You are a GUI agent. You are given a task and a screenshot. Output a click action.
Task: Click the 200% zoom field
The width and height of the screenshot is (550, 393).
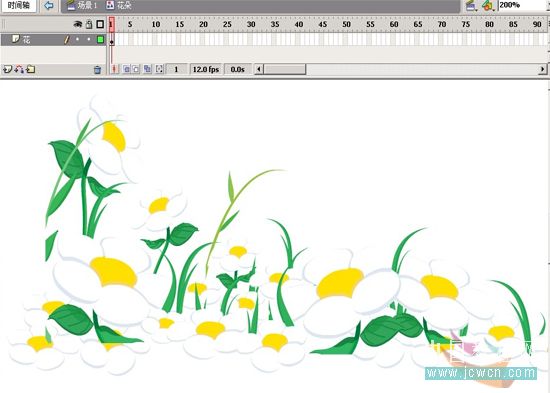coord(523,5)
